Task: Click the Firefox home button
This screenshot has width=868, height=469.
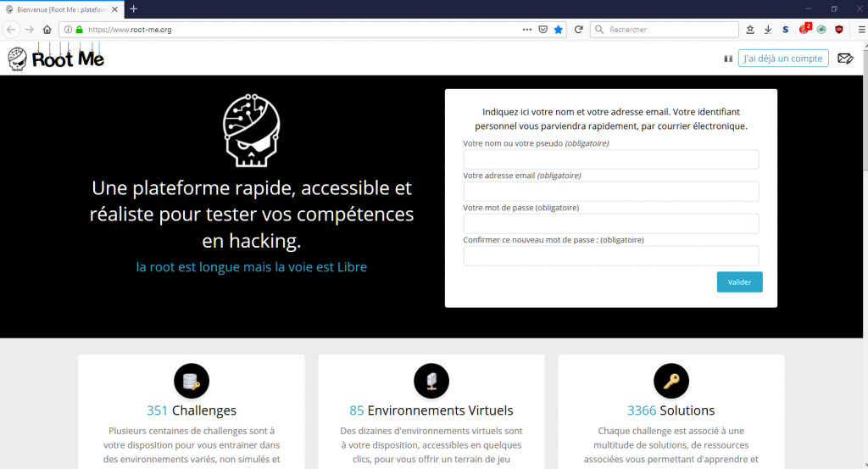Action: [47, 29]
